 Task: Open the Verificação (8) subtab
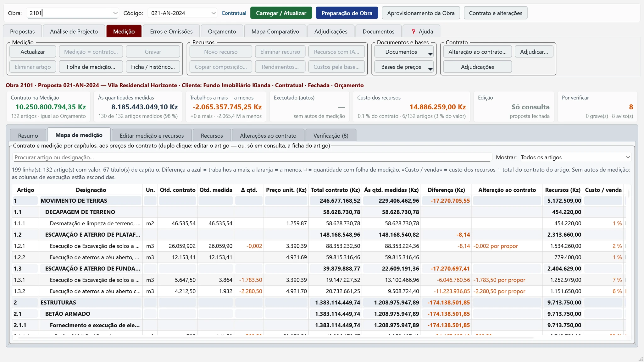(x=331, y=135)
